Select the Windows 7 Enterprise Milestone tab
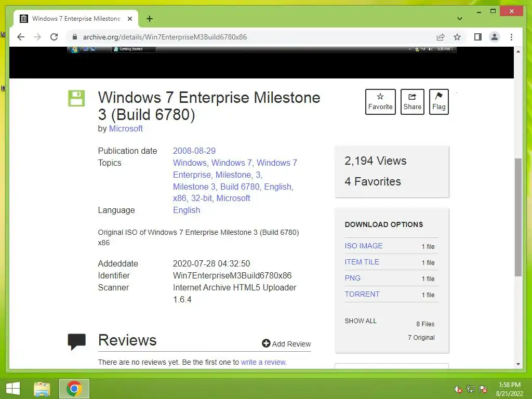This screenshot has width=532, height=399. pyautogui.click(x=76, y=19)
